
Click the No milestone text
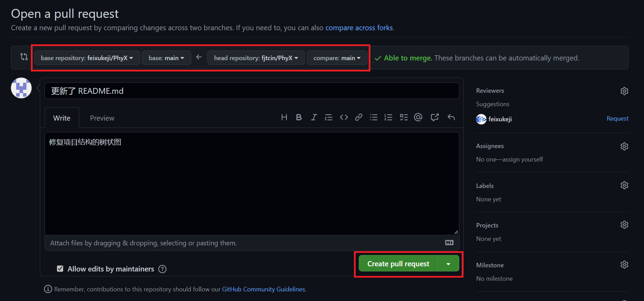click(x=494, y=279)
